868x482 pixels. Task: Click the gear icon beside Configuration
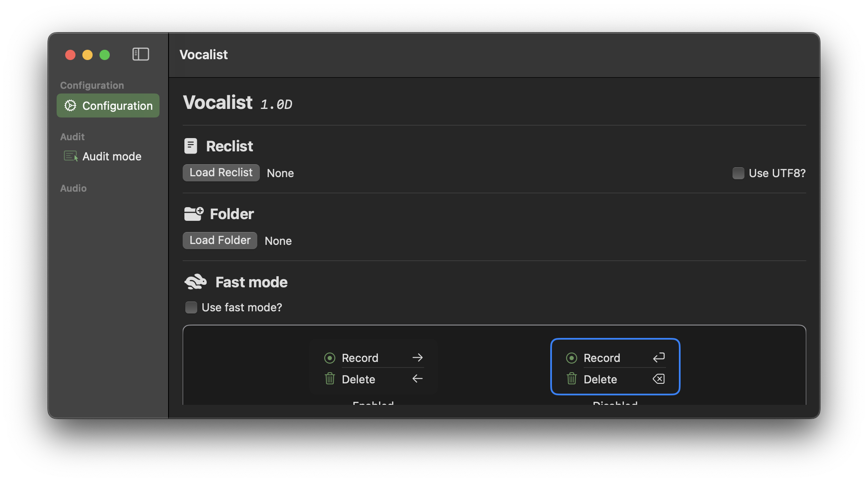click(x=70, y=105)
